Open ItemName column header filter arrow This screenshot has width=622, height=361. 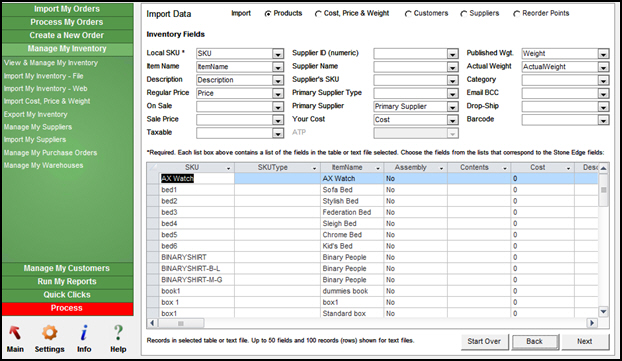pos(378,169)
